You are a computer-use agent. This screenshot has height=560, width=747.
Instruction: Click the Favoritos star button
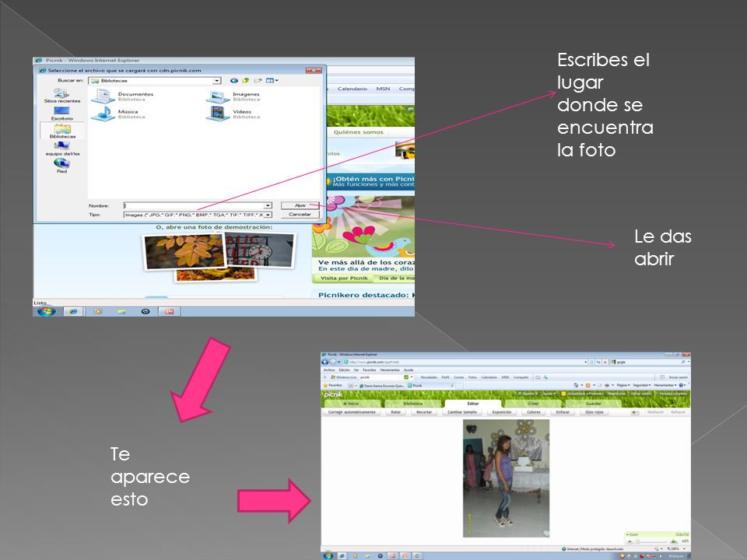(332, 385)
